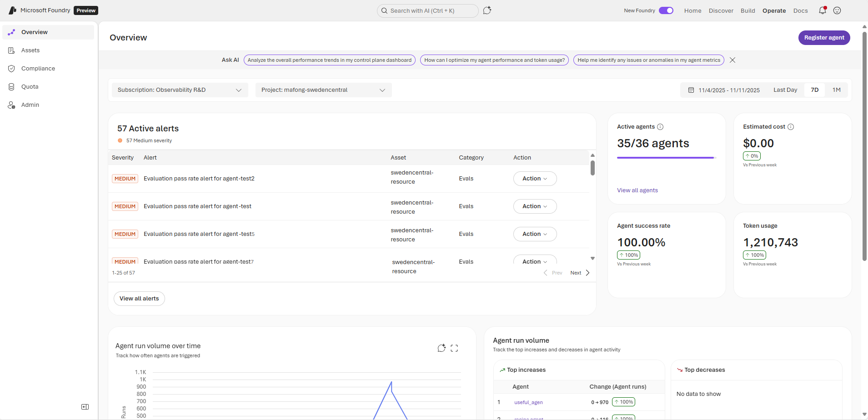Click the Register agent button
Viewport: 868px width, 420px height.
click(824, 38)
